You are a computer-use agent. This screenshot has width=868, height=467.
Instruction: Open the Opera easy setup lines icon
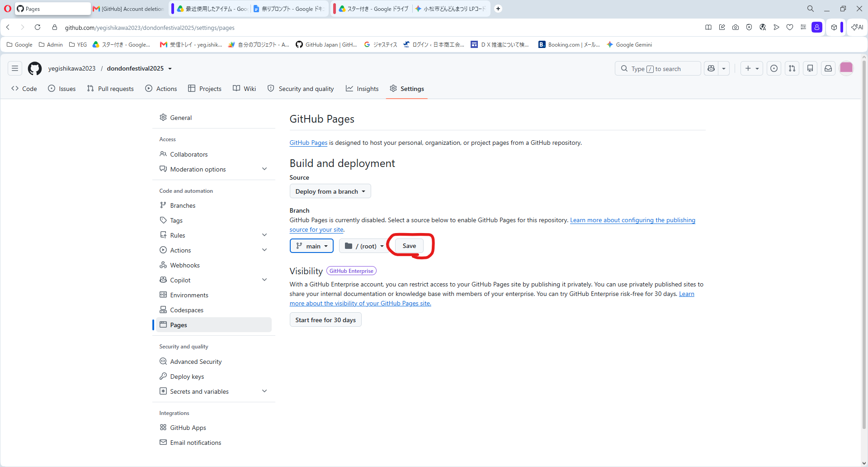803,27
